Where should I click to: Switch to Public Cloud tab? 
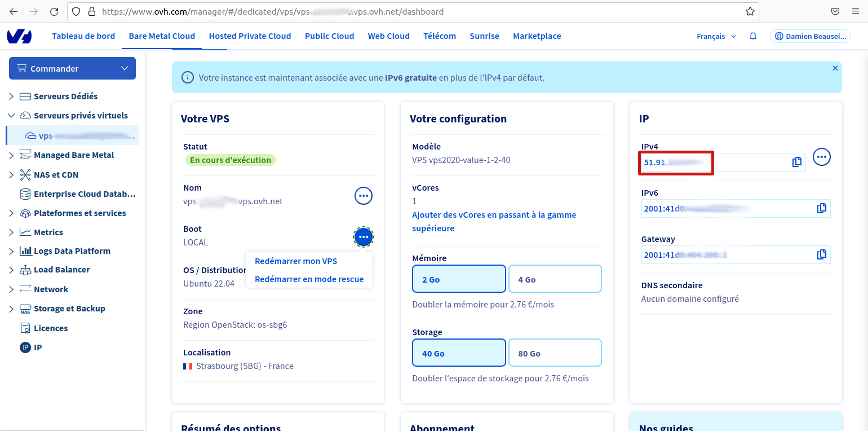tap(329, 36)
